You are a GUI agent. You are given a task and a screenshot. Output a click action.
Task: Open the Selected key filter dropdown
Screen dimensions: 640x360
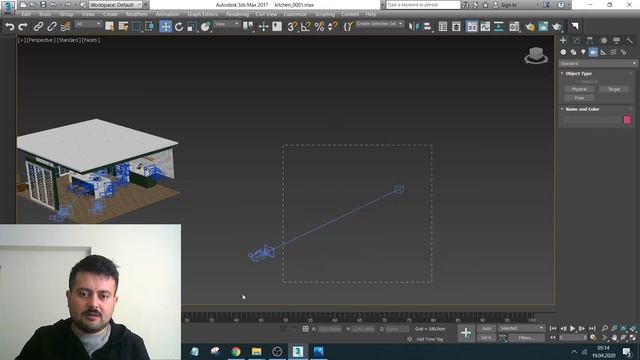[x=522, y=328]
